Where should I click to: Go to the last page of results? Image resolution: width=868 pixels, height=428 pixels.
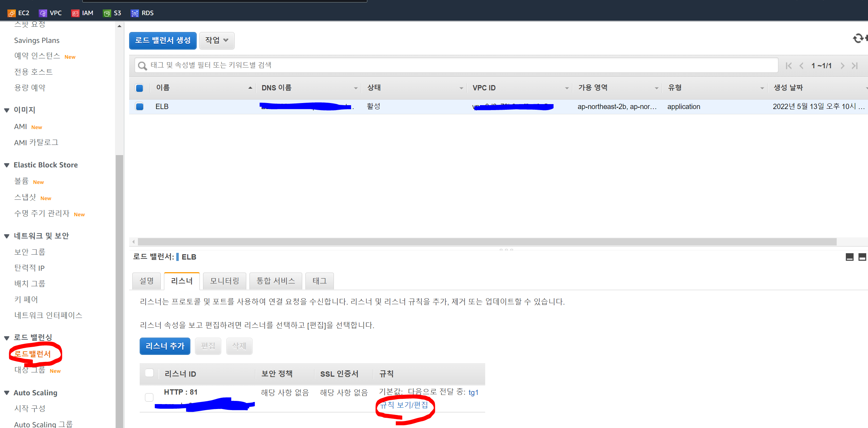point(855,66)
